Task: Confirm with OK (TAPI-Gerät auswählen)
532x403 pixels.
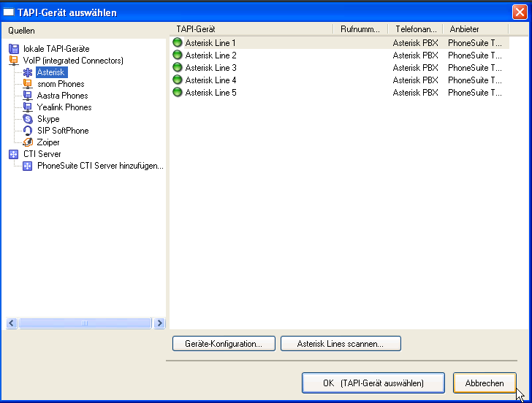Action: (373, 383)
